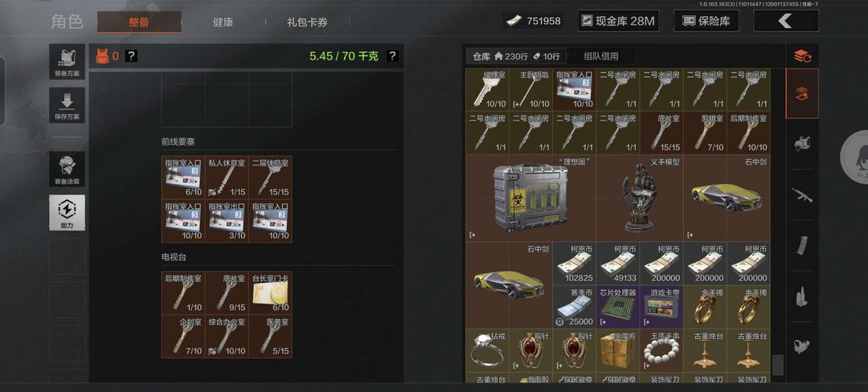
Task: Open the 装备方案 loadout scheme icon
Action: 67,61
